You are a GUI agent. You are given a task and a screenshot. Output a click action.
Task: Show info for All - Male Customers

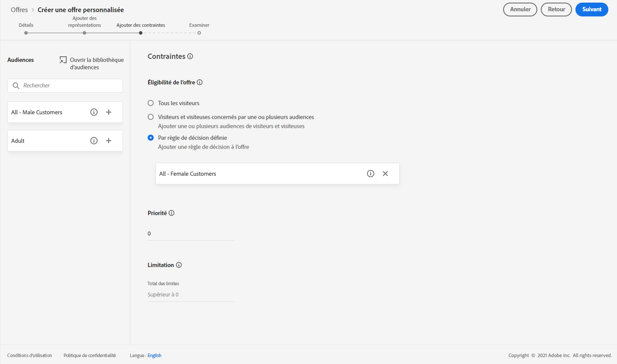[x=94, y=112]
